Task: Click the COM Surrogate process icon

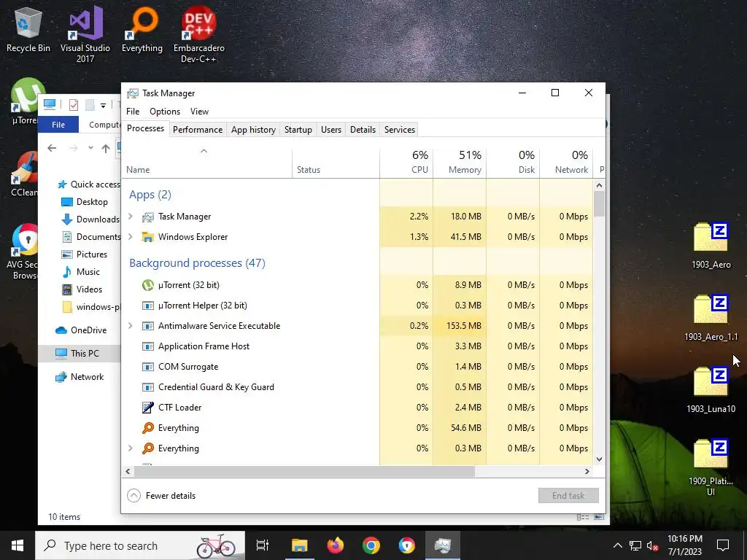Action: click(x=147, y=367)
